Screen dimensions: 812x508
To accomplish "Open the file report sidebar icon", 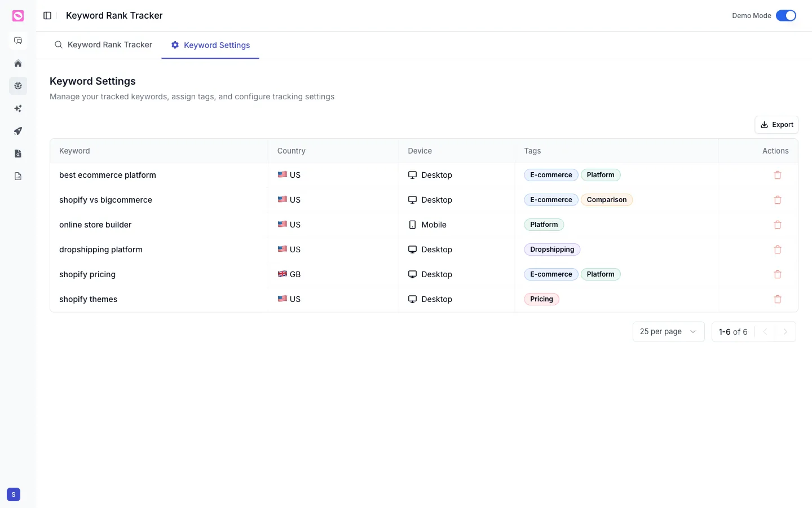I will click(x=18, y=176).
